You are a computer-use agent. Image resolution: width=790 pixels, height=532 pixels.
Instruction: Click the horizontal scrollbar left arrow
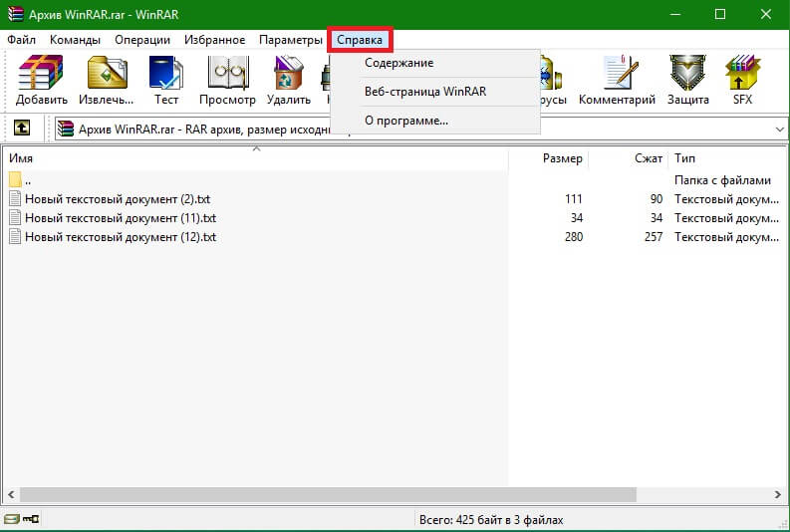pos(11,495)
